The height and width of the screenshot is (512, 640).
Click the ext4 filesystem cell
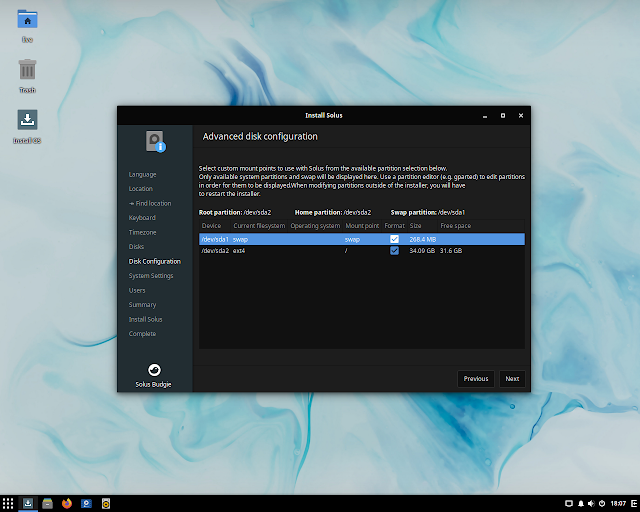tap(239, 251)
